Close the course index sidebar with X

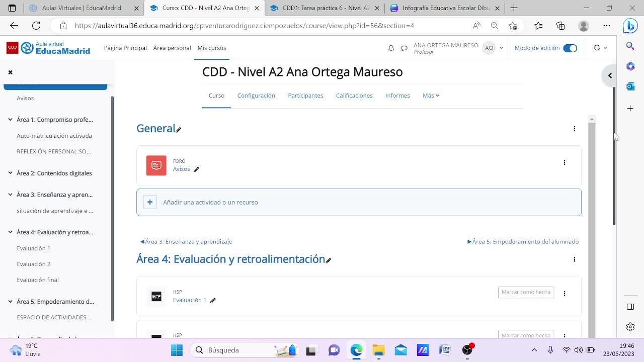pyautogui.click(x=10, y=72)
